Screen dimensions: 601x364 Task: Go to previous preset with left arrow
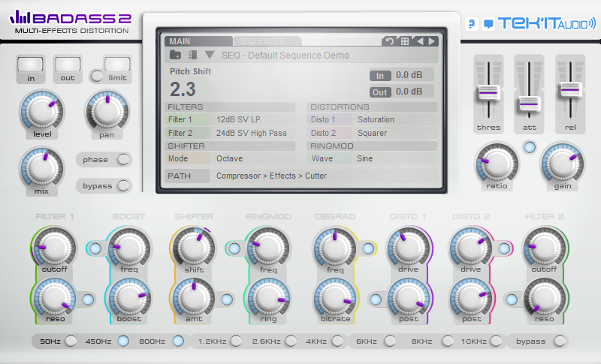coord(421,41)
